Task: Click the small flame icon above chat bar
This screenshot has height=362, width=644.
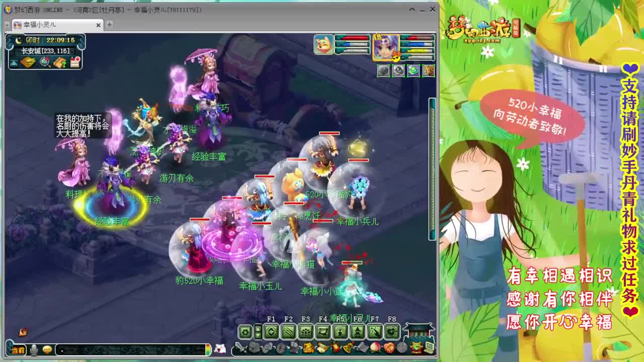Action: coord(23,332)
